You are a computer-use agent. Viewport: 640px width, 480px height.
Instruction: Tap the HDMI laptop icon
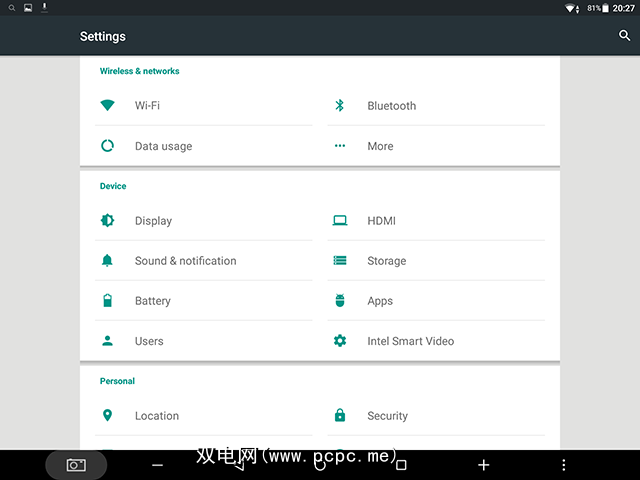pos(340,221)
